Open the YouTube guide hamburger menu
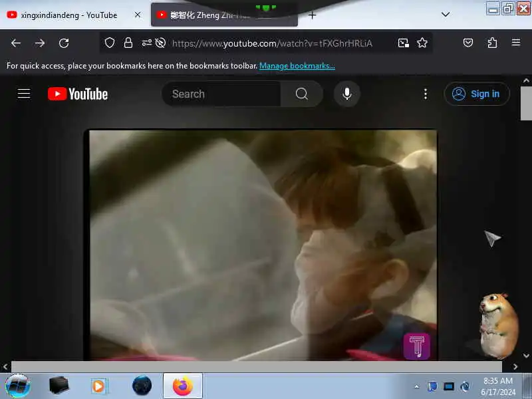 click(24, 93)
